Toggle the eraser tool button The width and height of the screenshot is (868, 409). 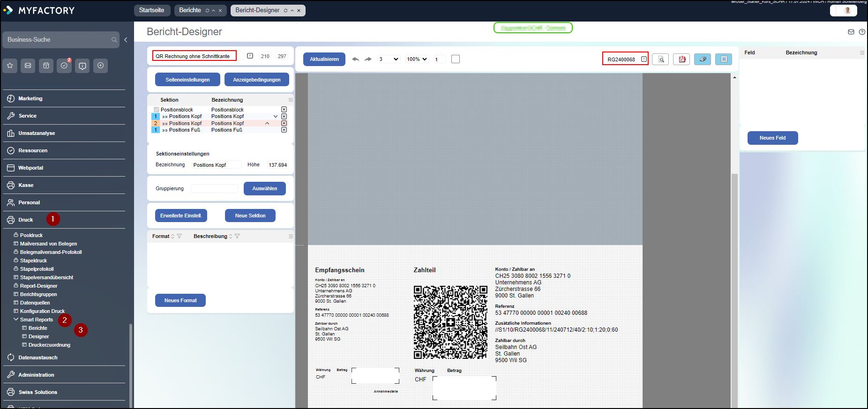(703, 59)
